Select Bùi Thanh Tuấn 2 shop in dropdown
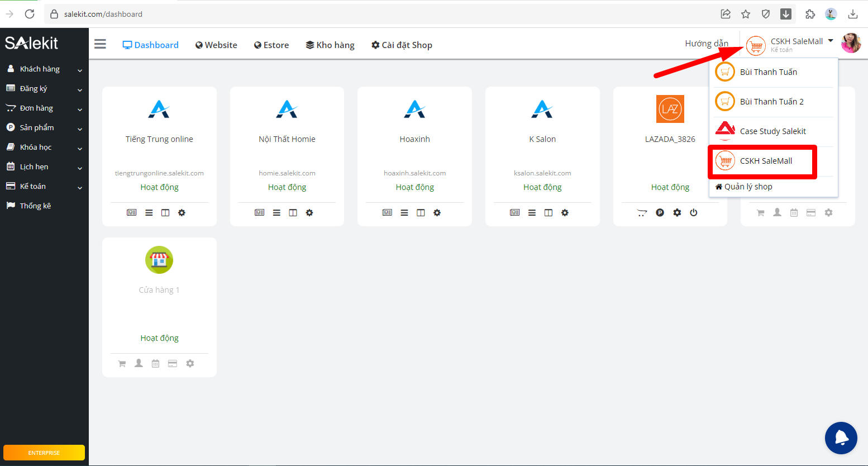Screen dimensions: 868x466 click(x=774, y=102)
